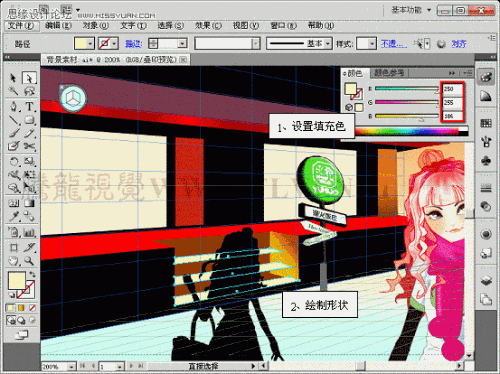Enable Draw Behind mode

(21, 320)
